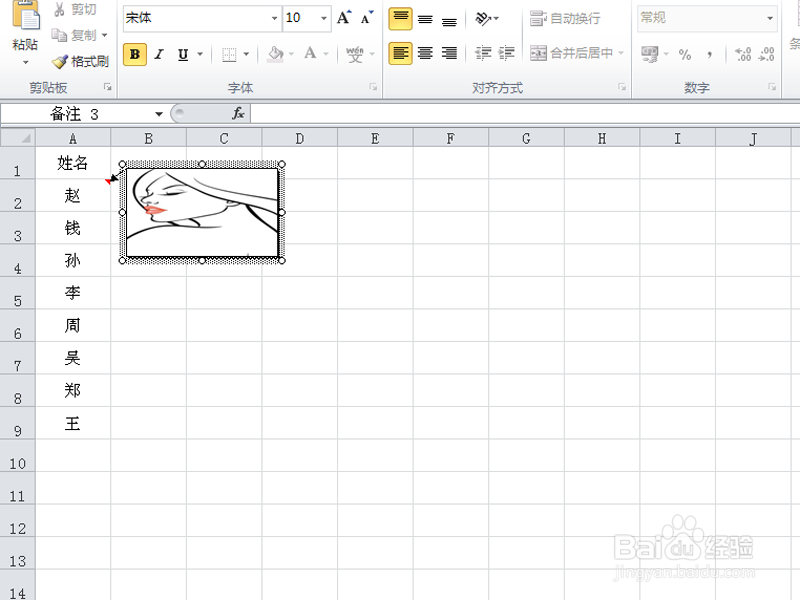This screenshot has width=800, height=600.
Task: Click the font color A icon
Action: 310,54
